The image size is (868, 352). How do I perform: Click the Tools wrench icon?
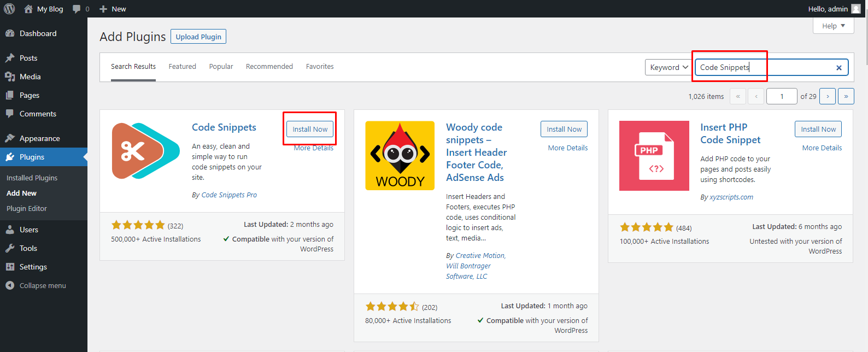click(10, 248)
